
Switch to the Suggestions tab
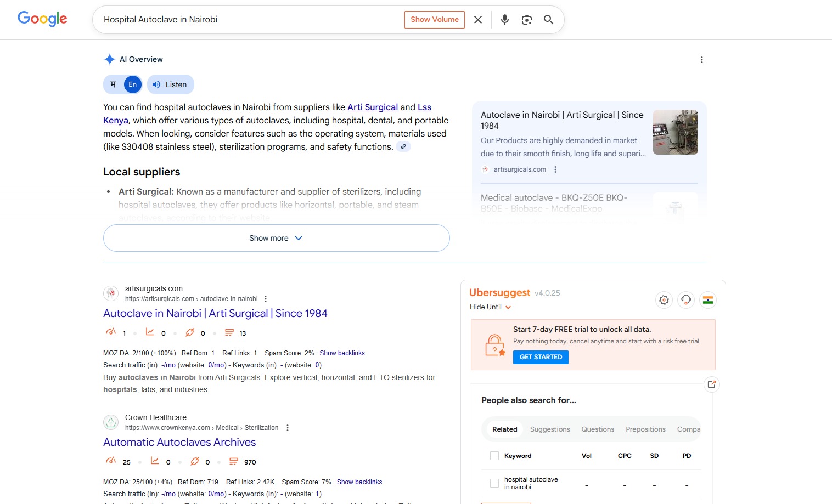(550, 429)
